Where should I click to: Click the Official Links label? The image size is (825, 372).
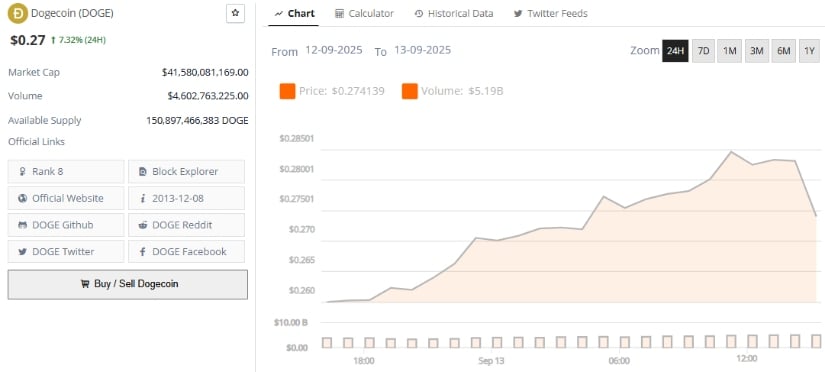pyautogui.click(x=36, y=142)
